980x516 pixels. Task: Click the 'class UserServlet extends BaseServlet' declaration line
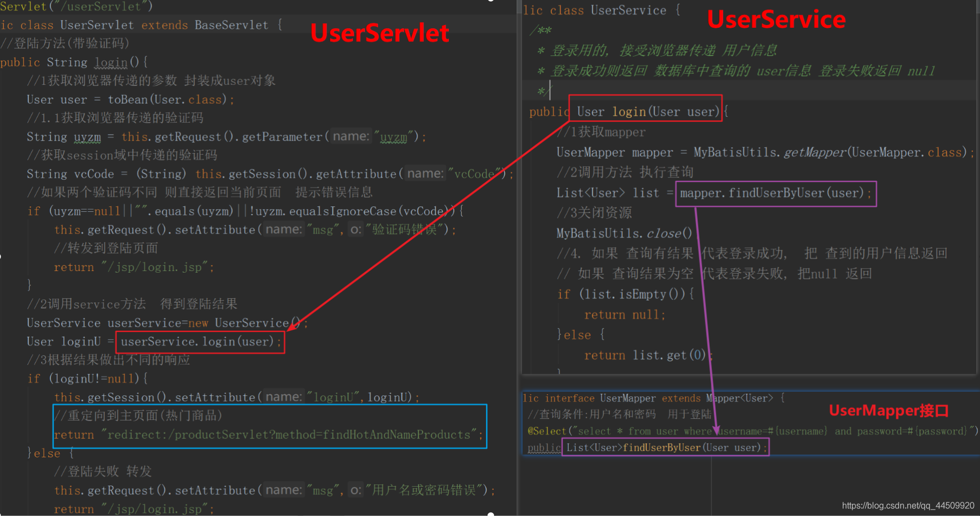(x=141, y=25)
